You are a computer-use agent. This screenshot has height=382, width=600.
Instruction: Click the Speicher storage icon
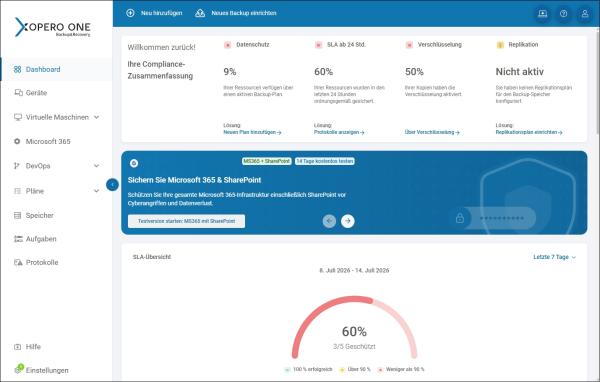[x=17, y=215]
